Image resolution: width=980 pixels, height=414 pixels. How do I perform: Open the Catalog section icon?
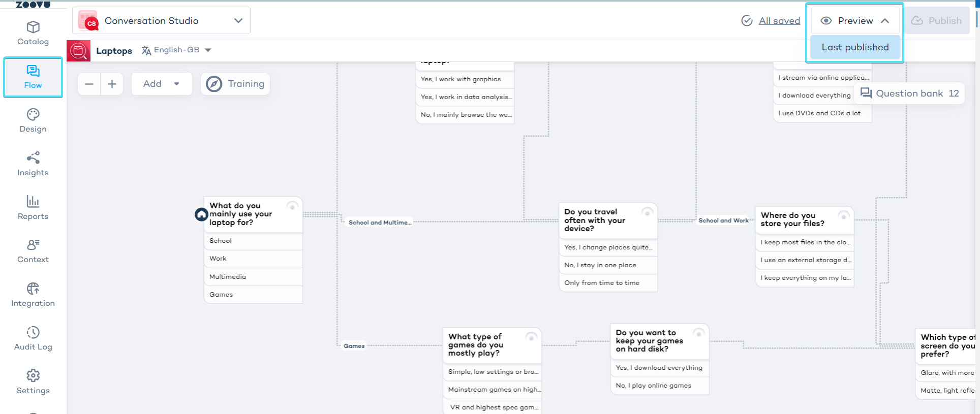pos(33,27)
